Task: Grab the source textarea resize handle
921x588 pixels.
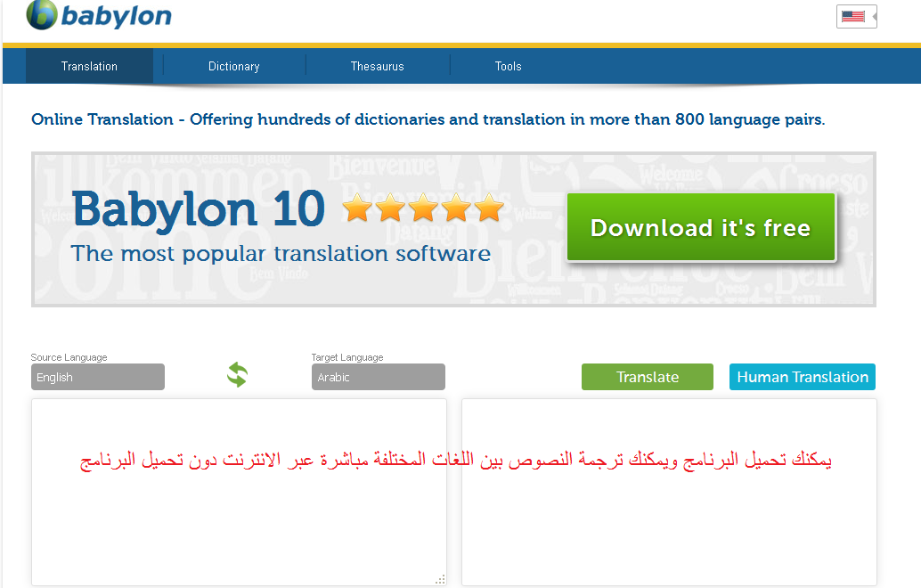Action: [x=440, y=580]
